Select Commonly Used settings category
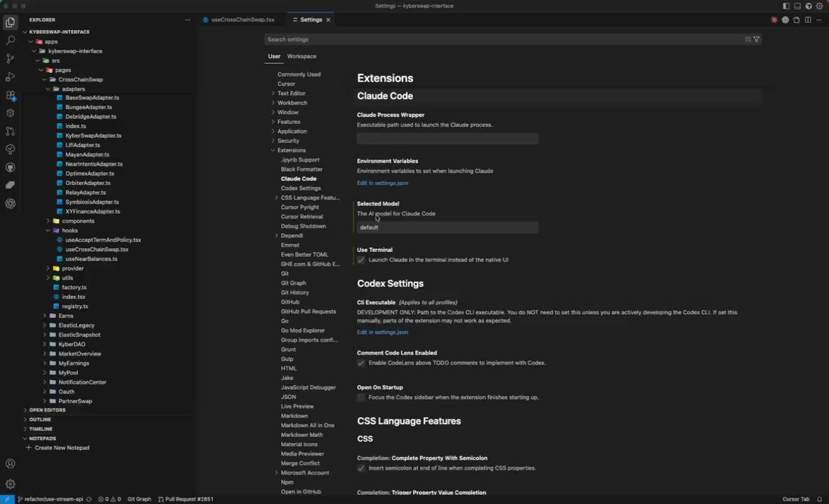Viewport: 829px width, 504px height. pyautogui.click(x=299, y=74)
